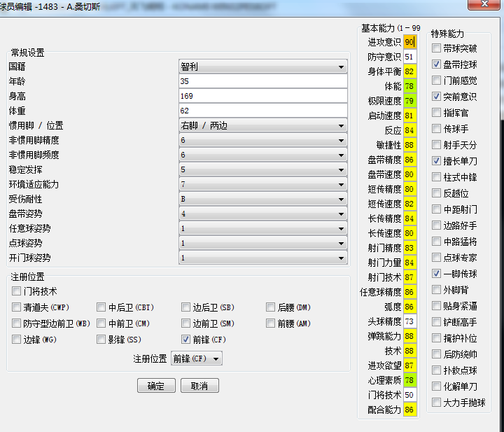
Task: Click the 年龄 field containing 35
Action: point(263,81)
